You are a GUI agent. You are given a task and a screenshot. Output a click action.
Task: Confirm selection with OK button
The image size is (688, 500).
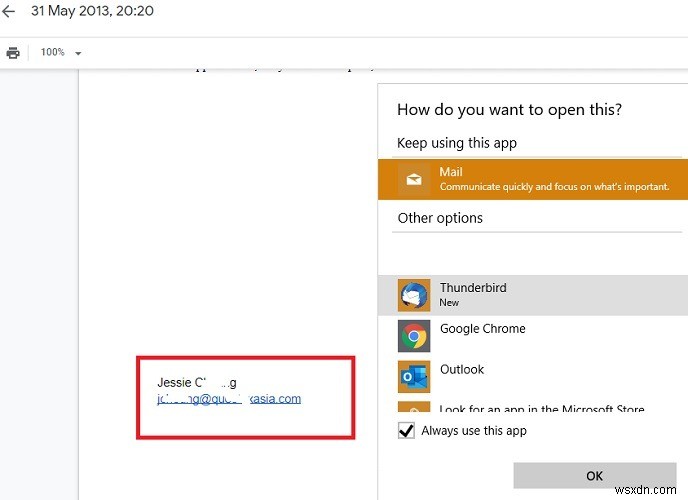coord(595,475)
